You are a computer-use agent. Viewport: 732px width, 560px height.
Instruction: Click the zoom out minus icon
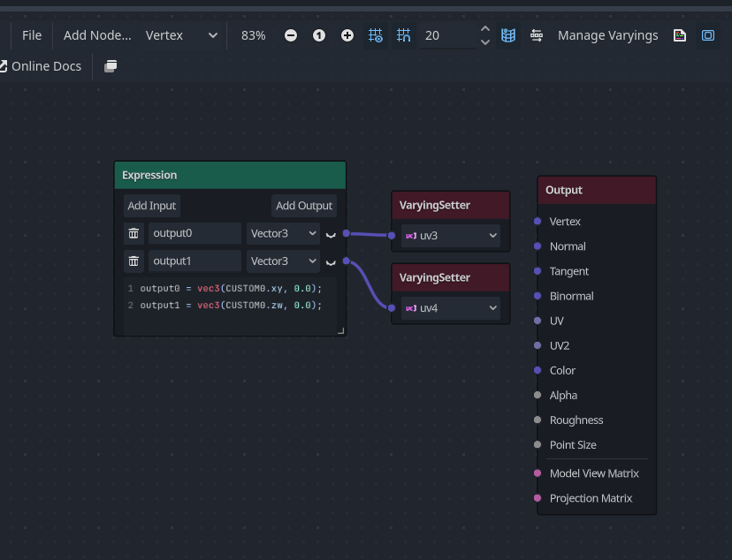click(291, 35)
